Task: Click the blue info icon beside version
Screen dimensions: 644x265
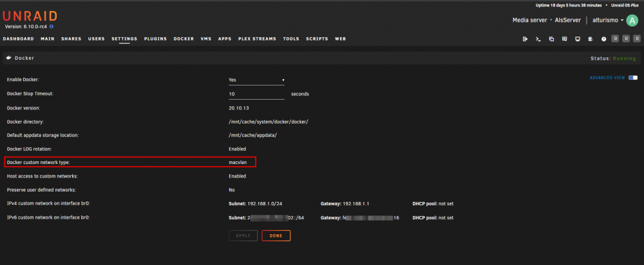Action: pos(52,26)
